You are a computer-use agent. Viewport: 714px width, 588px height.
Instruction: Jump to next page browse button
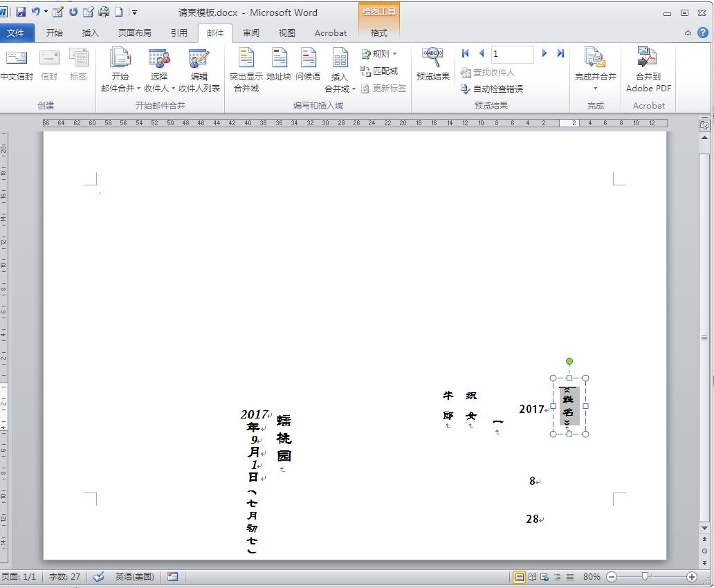704,563
